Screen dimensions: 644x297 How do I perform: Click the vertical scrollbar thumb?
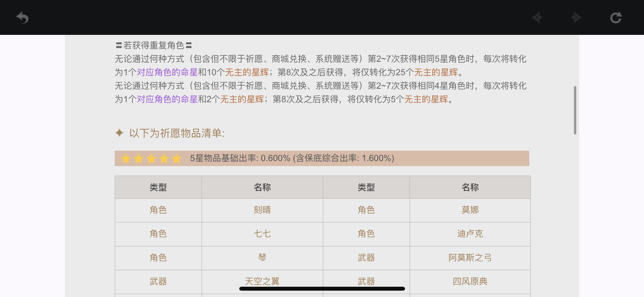(x=575, y=110)
